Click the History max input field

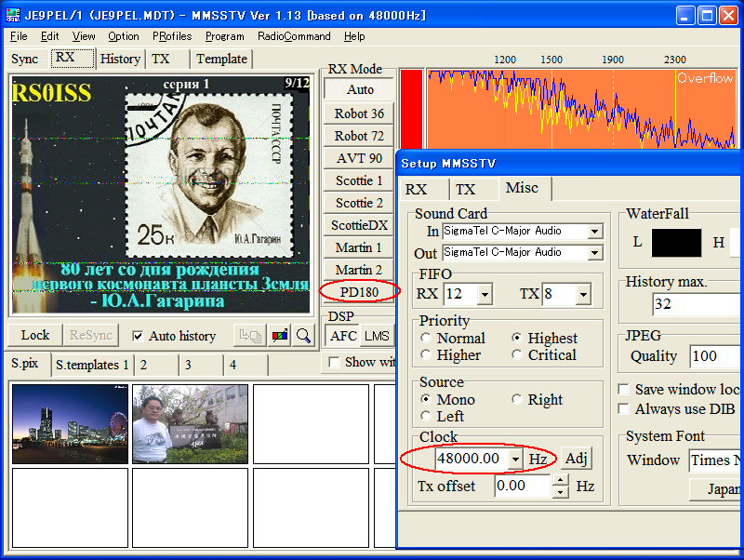coord(697,304)
